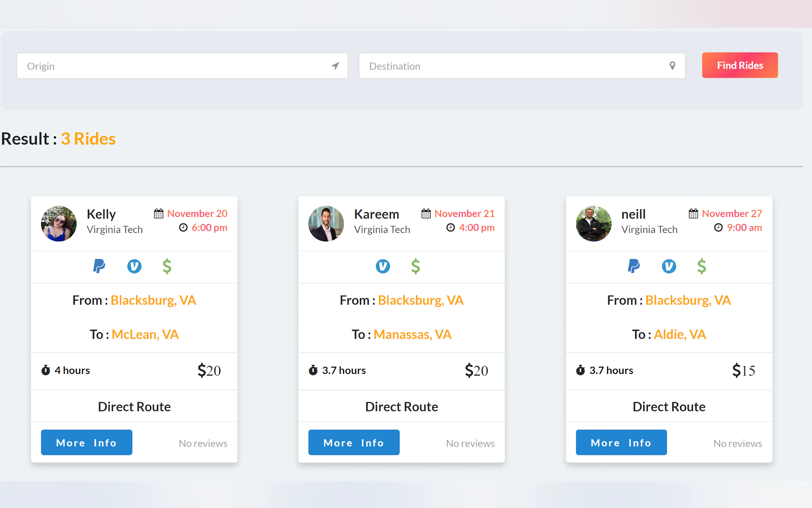Click clock icon beside 4:00 pm
Screen dimensions: 812x508
click(x=450, y=227)
